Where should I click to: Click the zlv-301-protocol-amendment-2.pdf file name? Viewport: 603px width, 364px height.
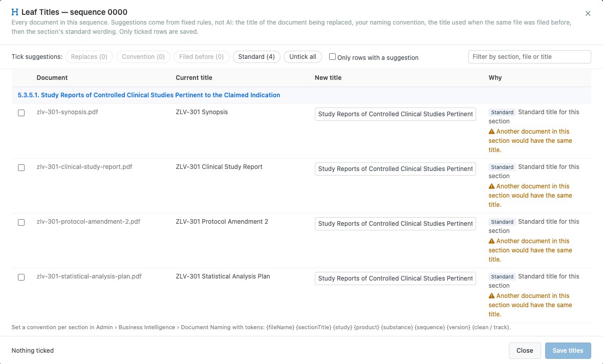click(x=89, y=222)
